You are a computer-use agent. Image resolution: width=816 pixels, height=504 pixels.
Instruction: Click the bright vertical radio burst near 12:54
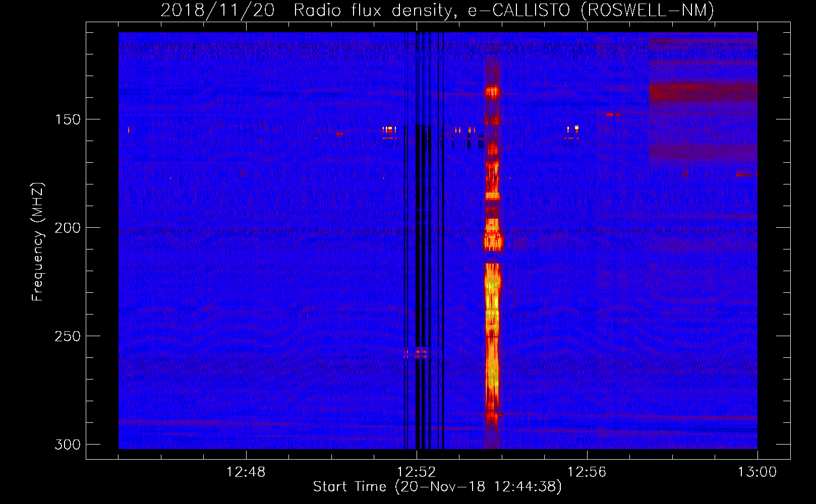click(x=492, y=252)
